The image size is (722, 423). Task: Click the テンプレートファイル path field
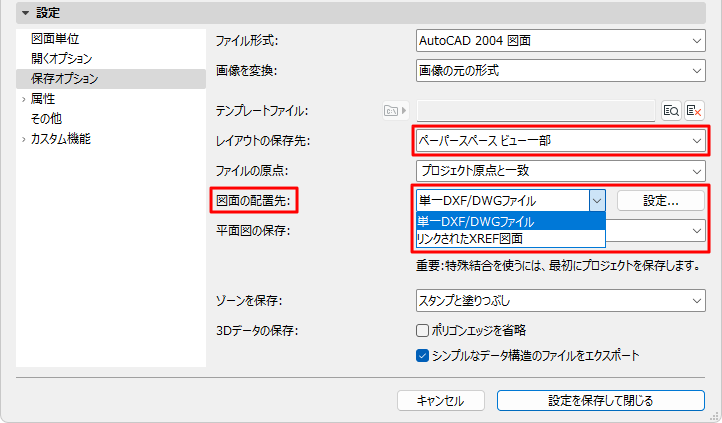coord(536,111)
